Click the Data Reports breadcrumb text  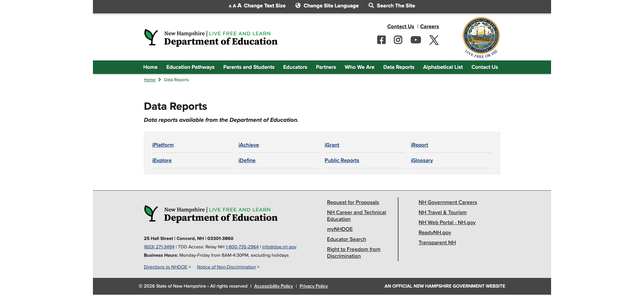point(176,80)
